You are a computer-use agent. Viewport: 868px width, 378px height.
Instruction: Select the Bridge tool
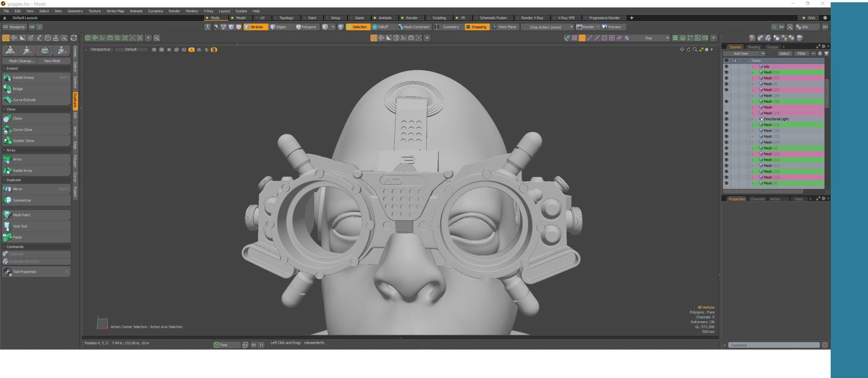36,89
